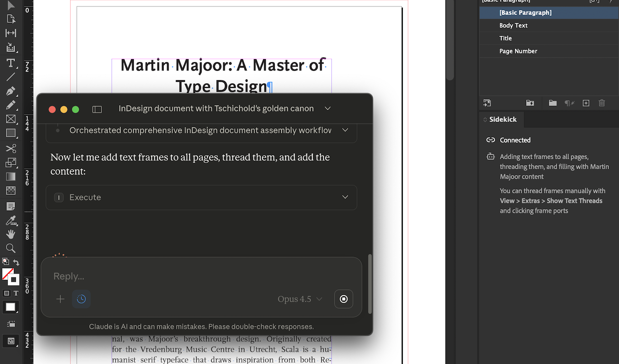Collapse the orchestrated workflow summary row
Viewport: 619px width, 364px height.
click(x=345, y=130)
